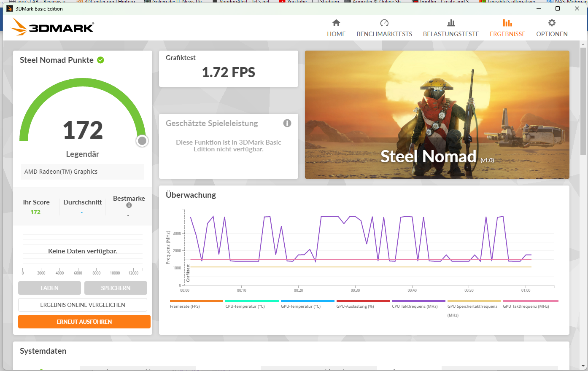Toggle the Framerate (FPS) legend entry
588x371 pixels.
click(x=196, y=304)
